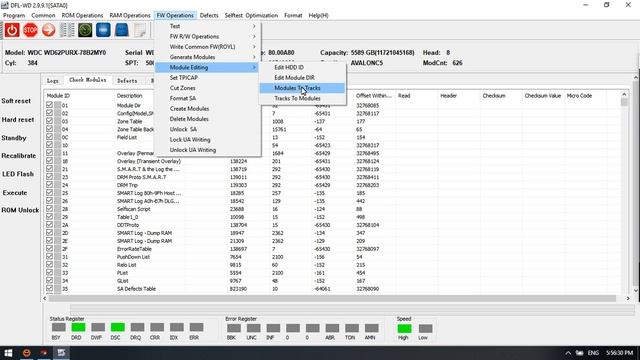The height and width of the screenshot is (360, 640).
Task: Click the green DRD status indicator
Action: (x=78, y=327)
